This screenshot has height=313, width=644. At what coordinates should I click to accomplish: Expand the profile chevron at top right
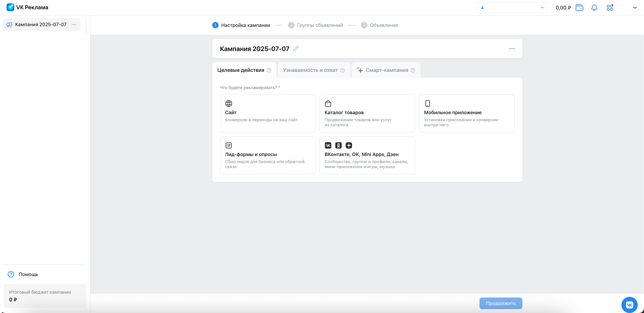pyautogui.click(x=635, y=8)
